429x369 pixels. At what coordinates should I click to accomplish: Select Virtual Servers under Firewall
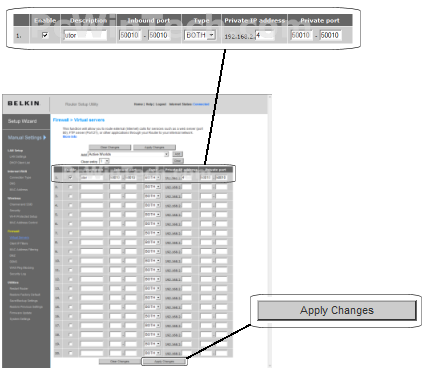pyautogui.click(x=19, y=238)
